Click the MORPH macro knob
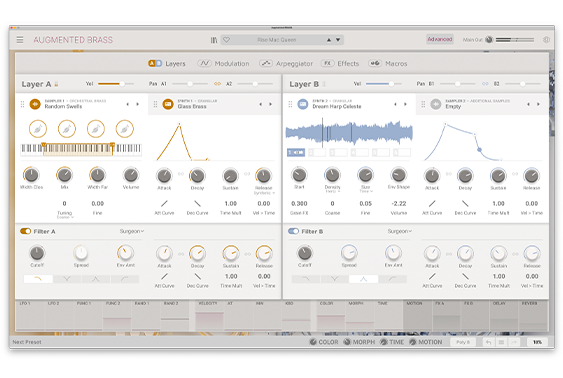The height and width of the screenshot is (378, 563). tap(347, 342)
